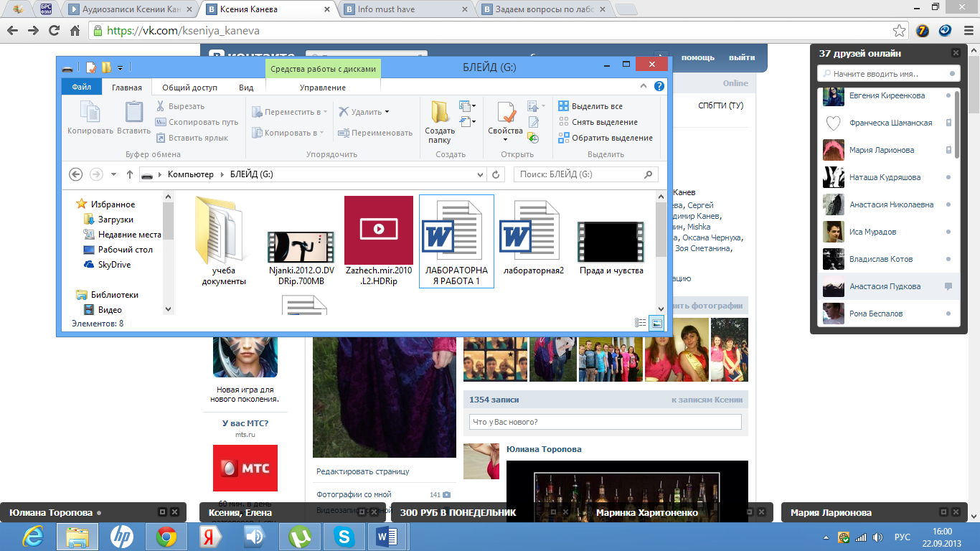Create a new folder with Создать папку
Screen dimensions: 980x551
(x=440, y=122)
